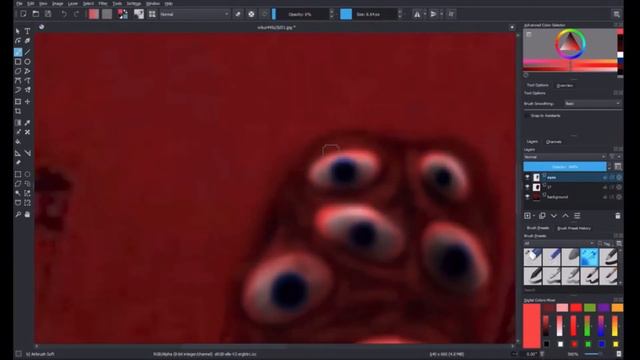Move the layer up with chevron button
This screenshot has height=360, width=640.
click(565, 216)
